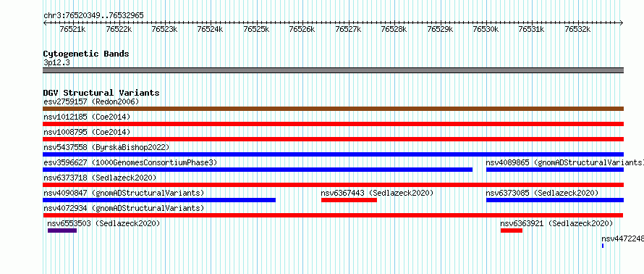Select the purple nsv6553503 variant bar

[62, 231]
